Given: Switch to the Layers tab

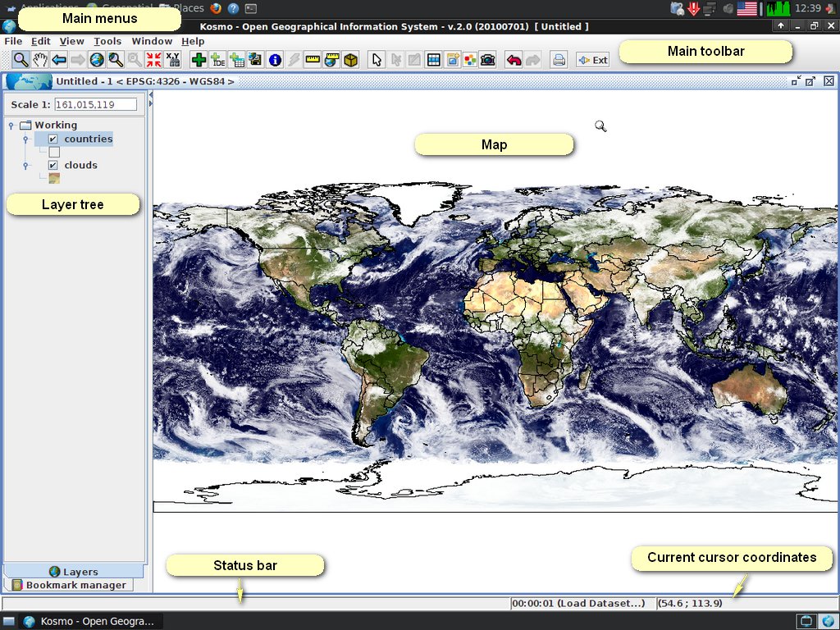Looking at the screenshot, I should [x=73, y=572].
